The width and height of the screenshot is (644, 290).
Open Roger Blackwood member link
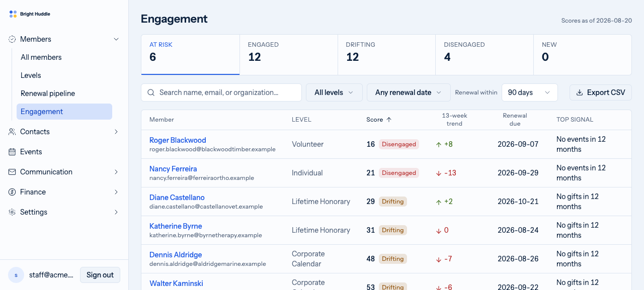[178, 140]
